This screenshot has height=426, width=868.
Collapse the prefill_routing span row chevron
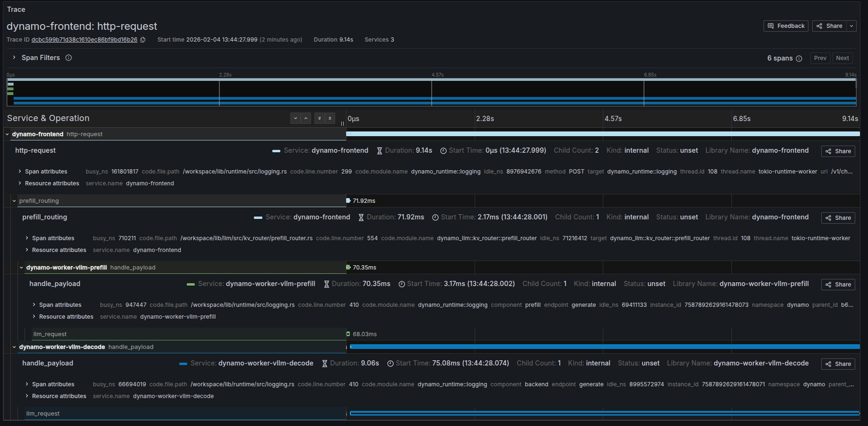point(14,200)
